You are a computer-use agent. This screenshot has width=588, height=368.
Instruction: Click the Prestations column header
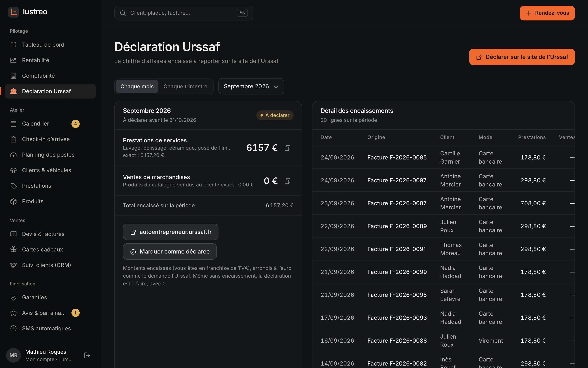tap(532, 137)
